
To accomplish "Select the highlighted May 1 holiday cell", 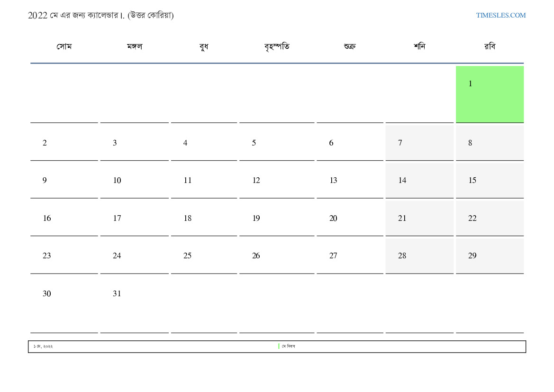I will [x=490, y=94].
